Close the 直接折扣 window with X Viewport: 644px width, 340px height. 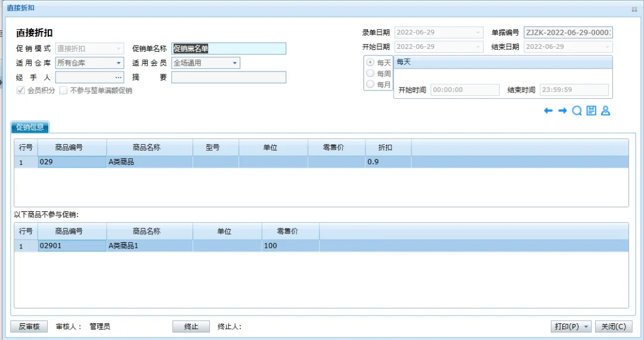tap(634, 9)
